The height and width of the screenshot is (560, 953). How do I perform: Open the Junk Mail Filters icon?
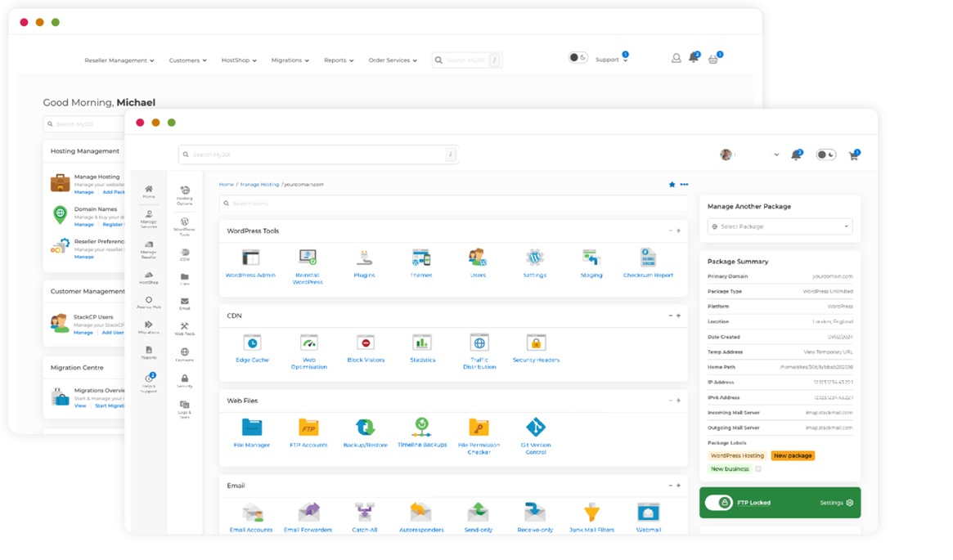coord(591,513)
